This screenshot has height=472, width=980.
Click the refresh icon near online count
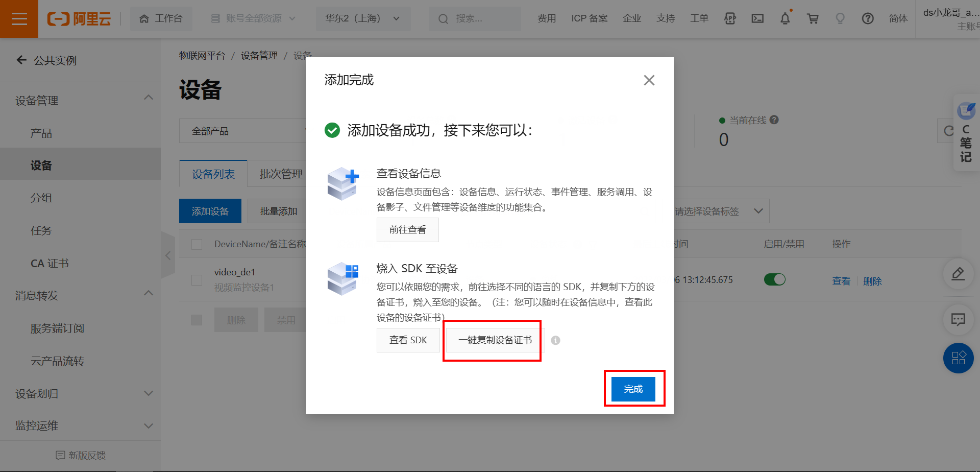coord(948,131)
